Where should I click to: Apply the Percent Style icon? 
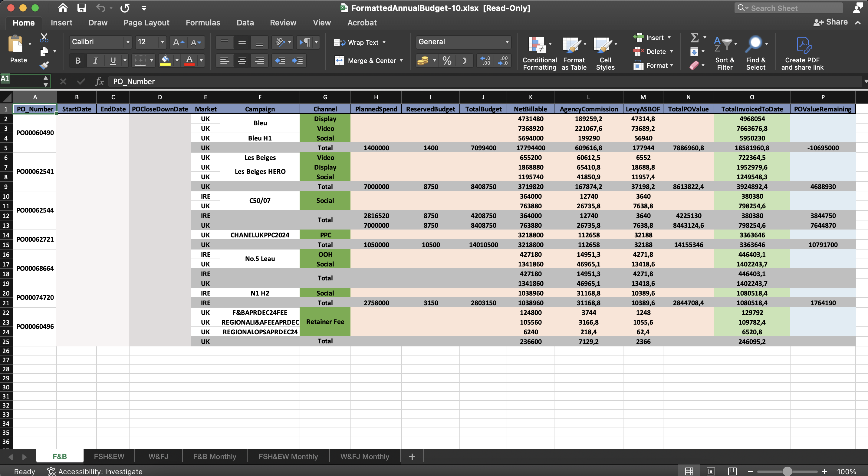pos(447,61)
